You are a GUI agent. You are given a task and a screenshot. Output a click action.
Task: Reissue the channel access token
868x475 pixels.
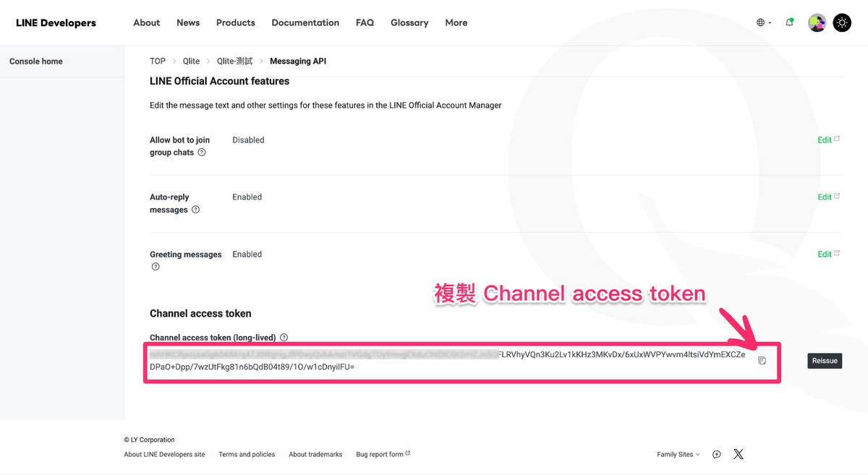[825, 361]
